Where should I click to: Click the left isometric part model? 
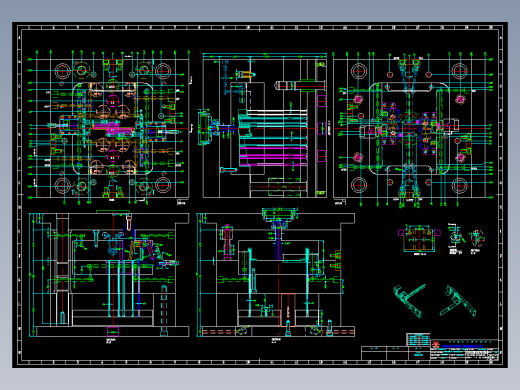click(x=410, y=301)
